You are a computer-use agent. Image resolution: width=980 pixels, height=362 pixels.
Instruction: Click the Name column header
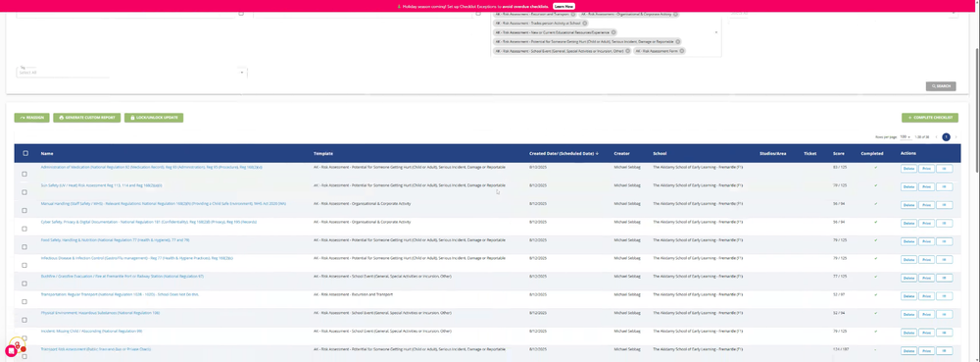coord(47,153)
